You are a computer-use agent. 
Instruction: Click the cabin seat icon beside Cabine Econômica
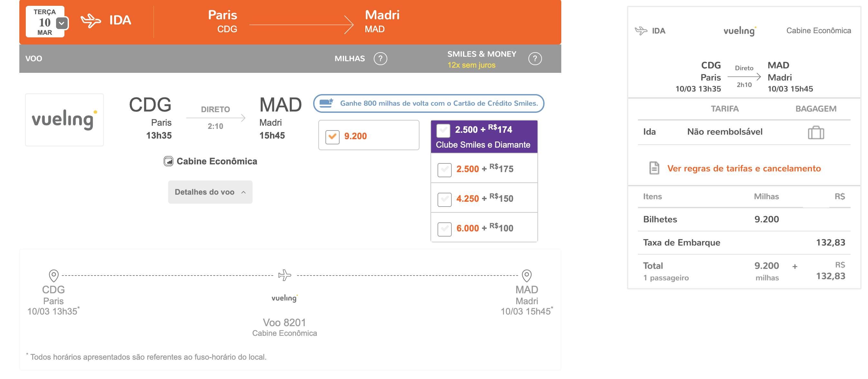168,161
